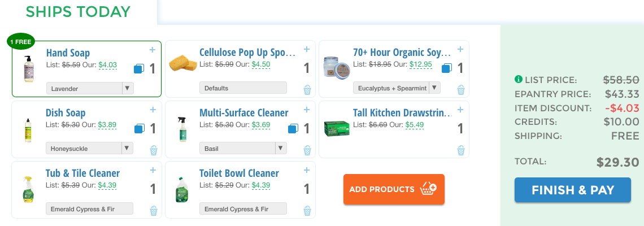The width and height of the screenshot is (644, 226).
Task: Delete Dish Soap using trash icon
Action: (x=154, y=150)
